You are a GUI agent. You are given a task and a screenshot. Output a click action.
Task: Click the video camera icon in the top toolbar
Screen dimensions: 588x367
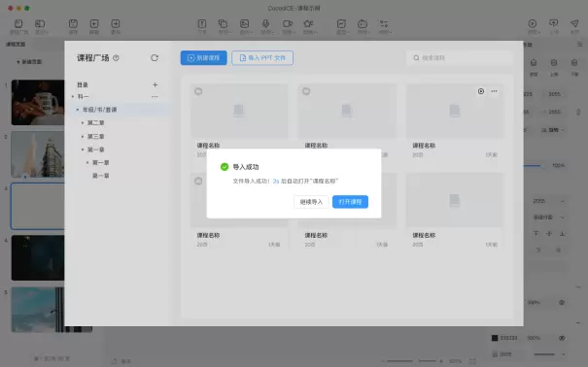click(x=288, y=24)
